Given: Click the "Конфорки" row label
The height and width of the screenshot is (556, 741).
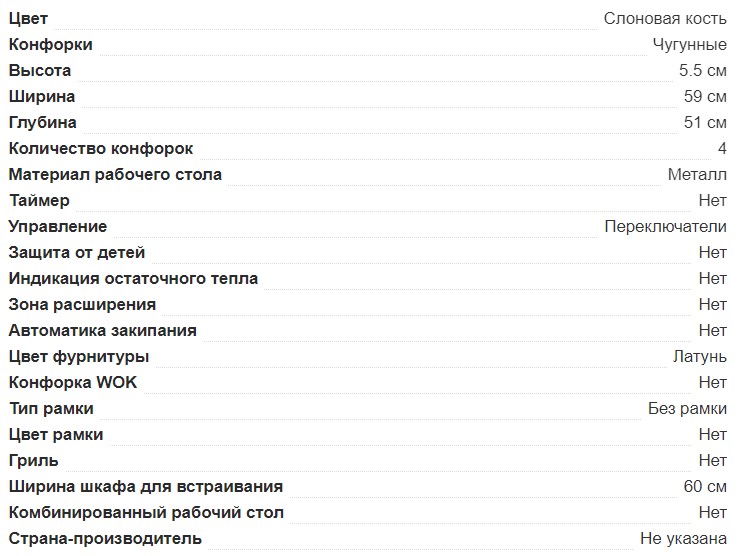Looking at the screenshot, I should pos(51,45).
